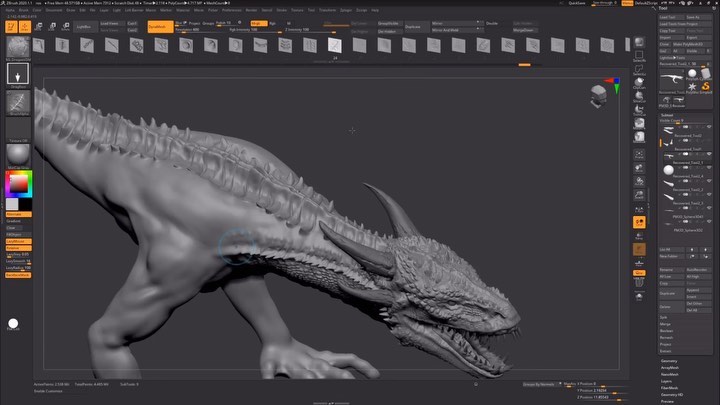This screenshot has height=405, width=720.
Task: Click the XYZ axis indicator
Action: pos(613,85)
